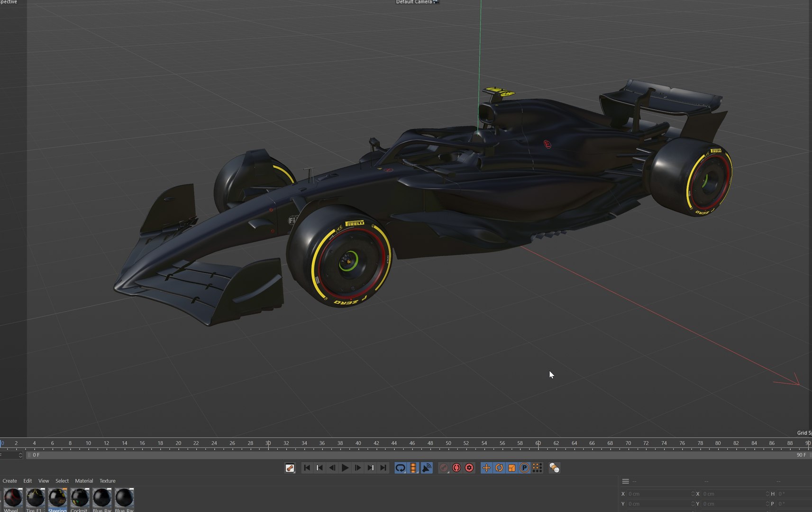
Task: Open the Select menu in material manager
Action: [x=62, y=481]
